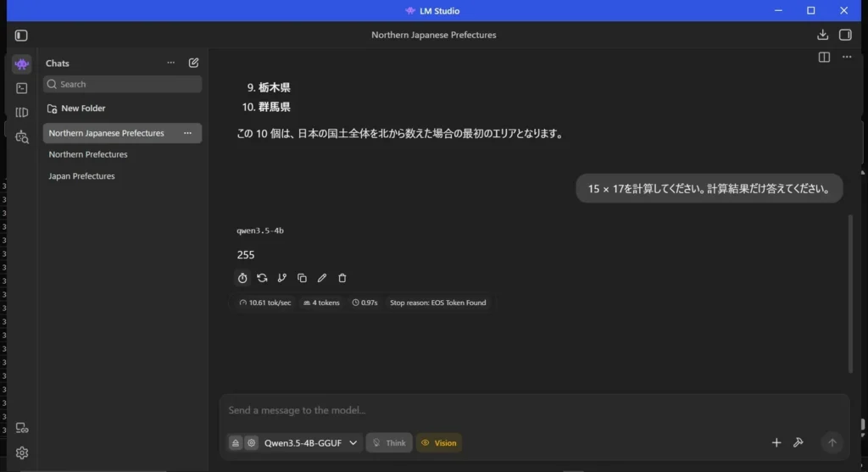Viewport: 868px width, 472px height.
Task: Click the 4 tokens stat
Action: (x=321, y=303)
